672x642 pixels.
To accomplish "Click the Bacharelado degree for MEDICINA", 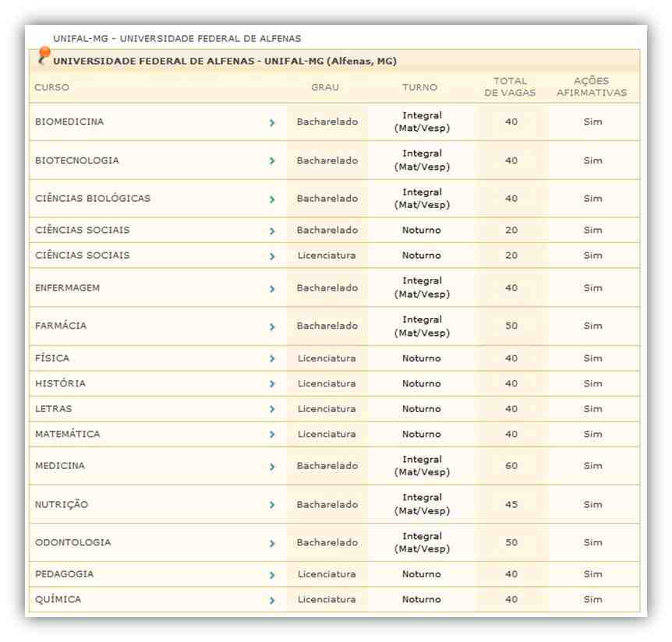I will click(327, 466).
